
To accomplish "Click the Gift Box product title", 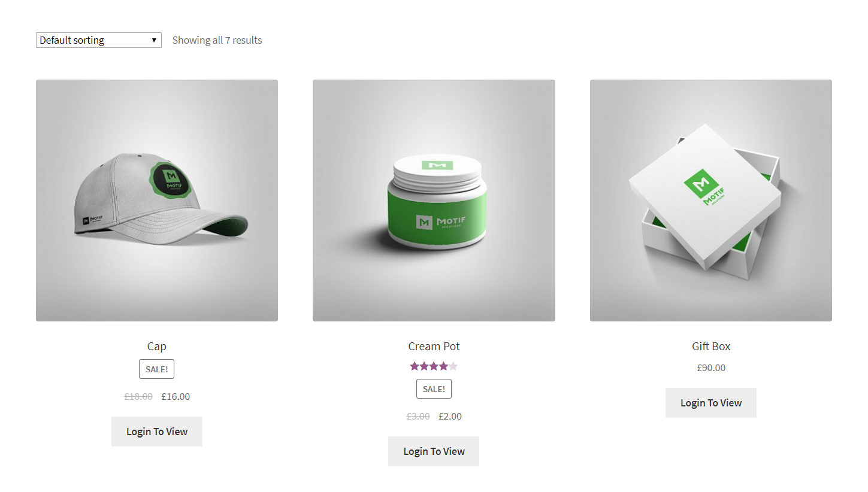I will tap(711, 346).
